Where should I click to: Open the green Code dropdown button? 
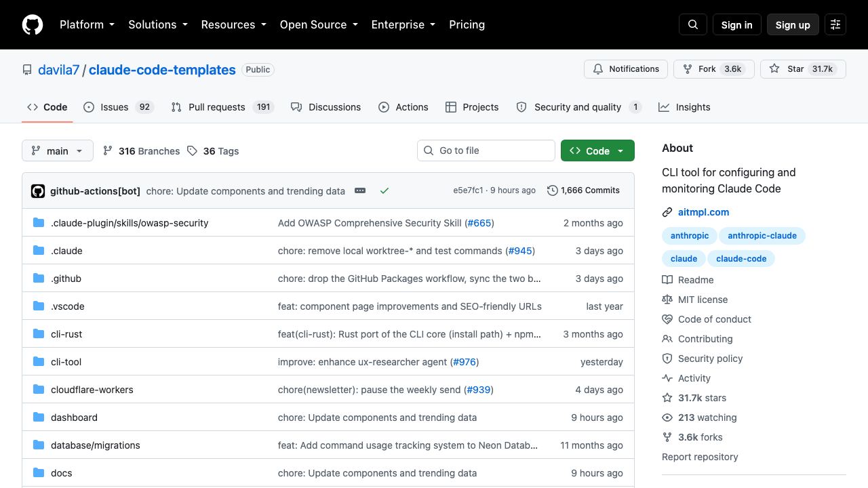click(597, 150)
